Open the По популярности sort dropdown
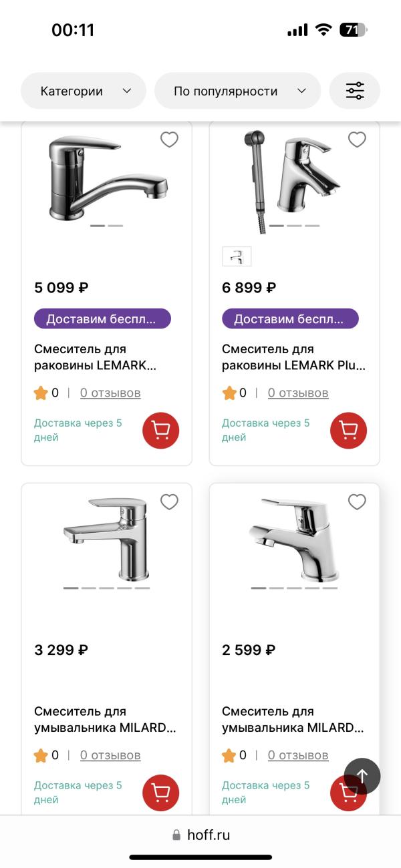The width and height of the screenshot is (401, 868). point(237,91)
